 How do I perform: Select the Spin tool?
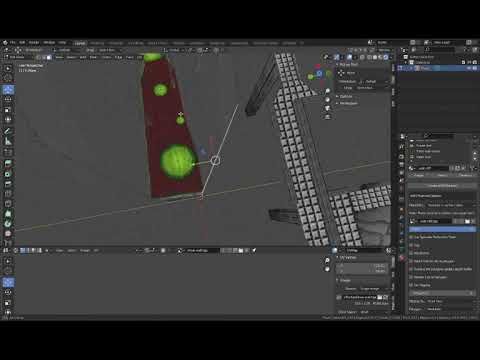[x=8, y=224]
